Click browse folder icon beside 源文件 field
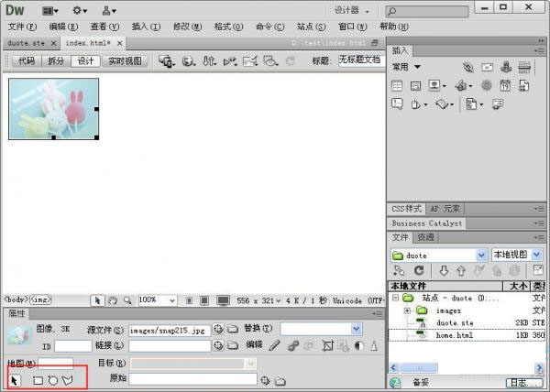 click(233, 329)
